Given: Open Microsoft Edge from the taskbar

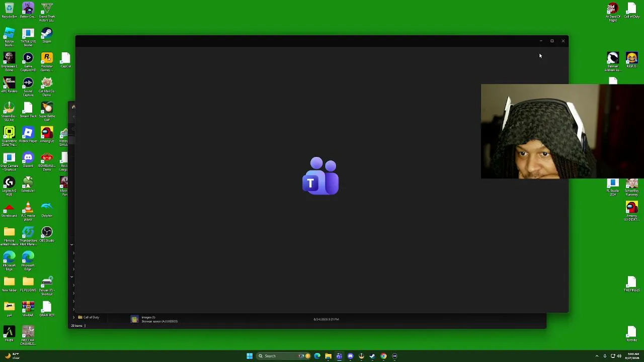Looking at the screenshot, I should (317, 356).
